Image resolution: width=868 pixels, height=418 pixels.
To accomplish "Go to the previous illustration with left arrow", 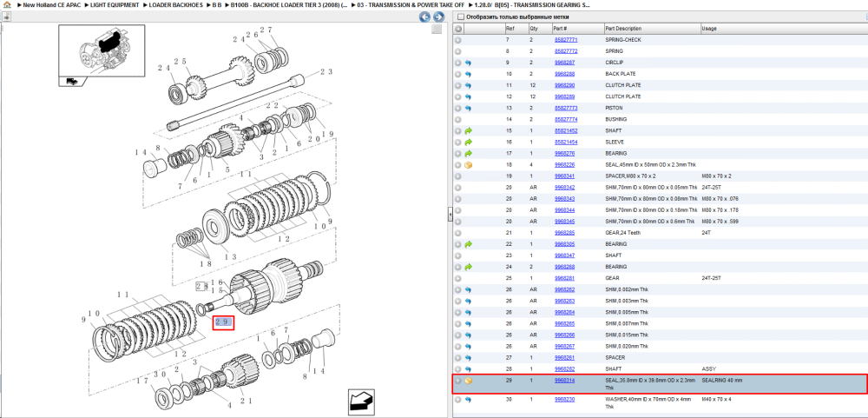I will (424, 17).
